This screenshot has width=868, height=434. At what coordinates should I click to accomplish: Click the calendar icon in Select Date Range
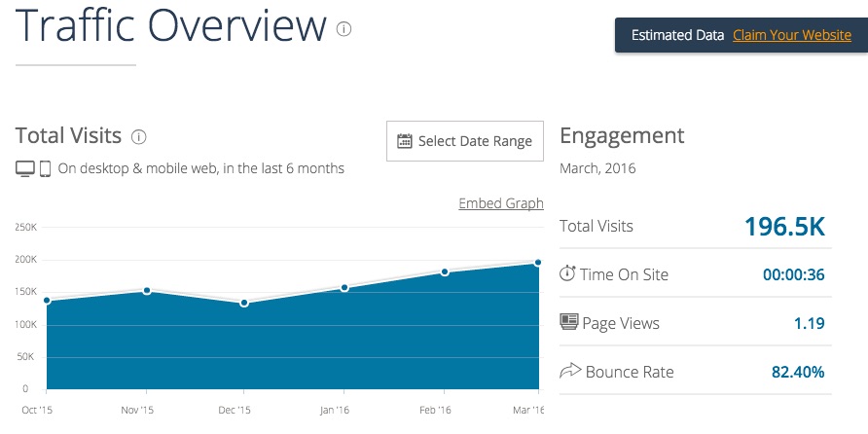click(405, 141)
